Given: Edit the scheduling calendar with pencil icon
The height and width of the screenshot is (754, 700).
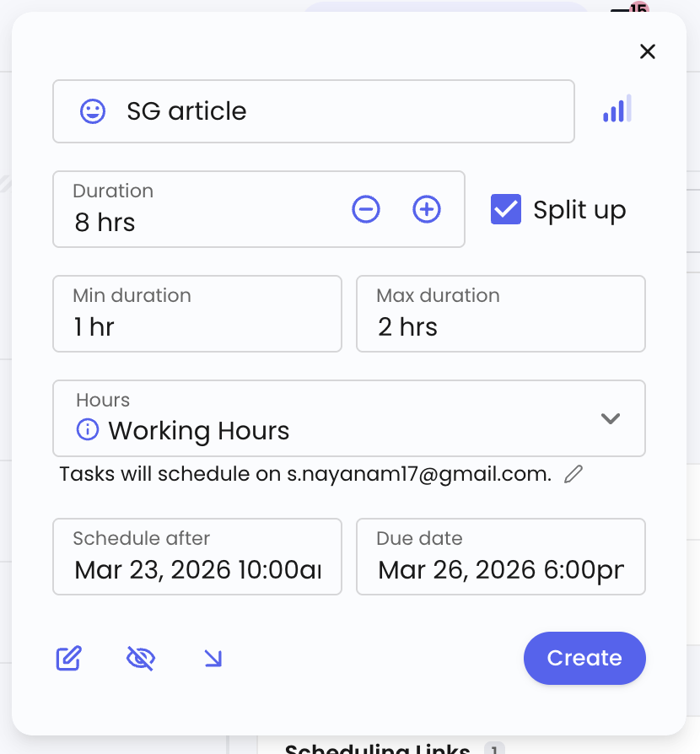Looking at the screenshot, I should (573, 474).
